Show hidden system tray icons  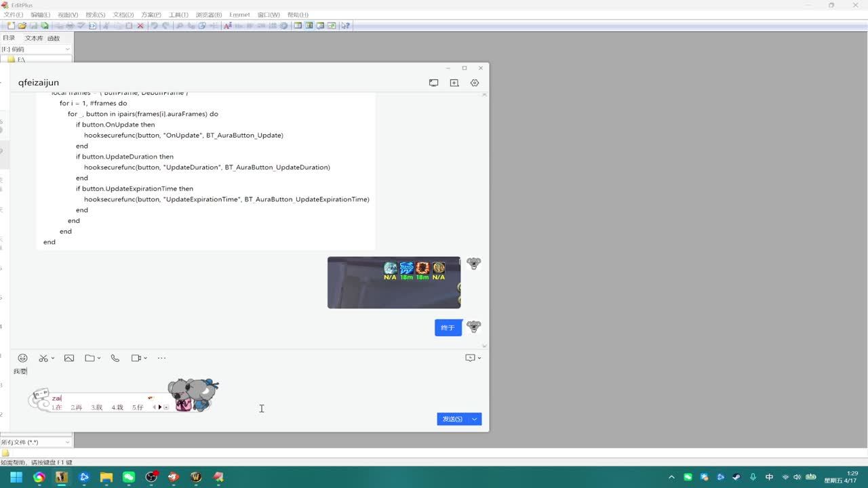(x=672, y=477)
